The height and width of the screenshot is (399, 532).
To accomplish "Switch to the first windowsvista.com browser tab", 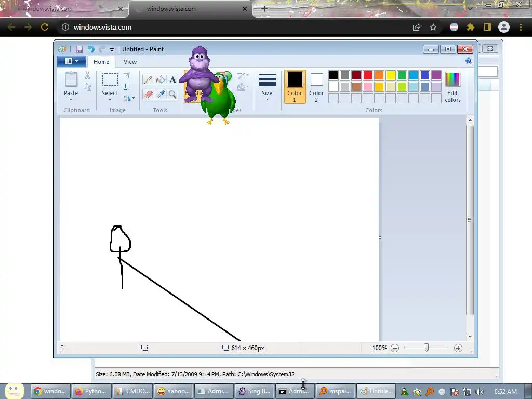I will (x=64, y=9).
